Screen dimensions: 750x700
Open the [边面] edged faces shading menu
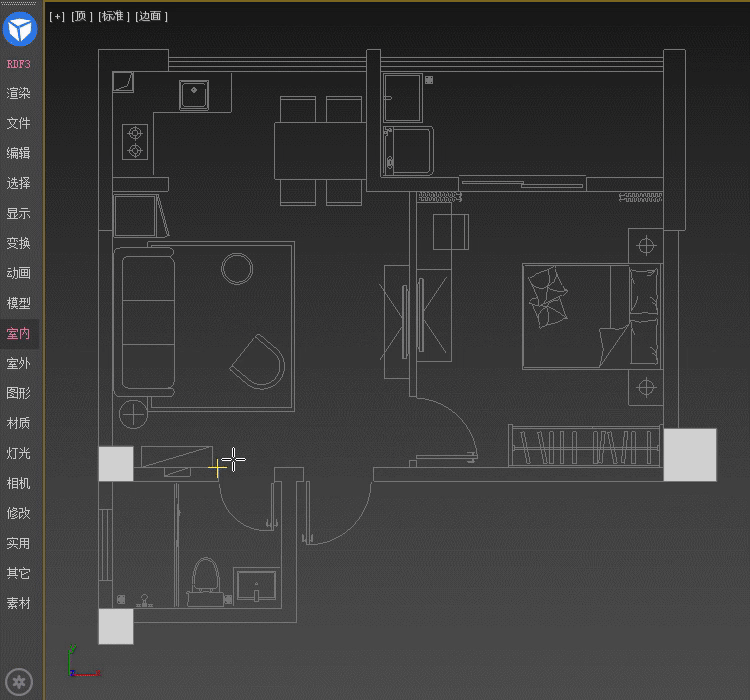(151, 16)
